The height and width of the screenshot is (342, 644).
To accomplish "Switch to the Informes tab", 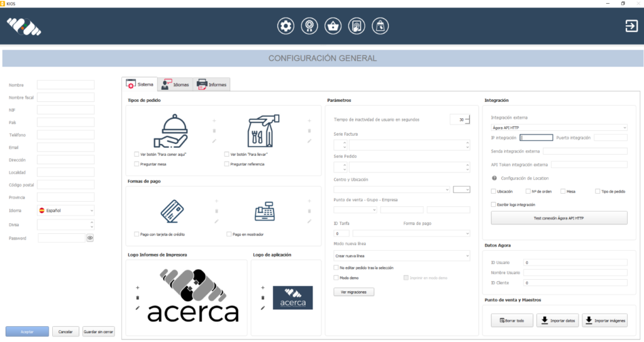I will click(211, 85).
